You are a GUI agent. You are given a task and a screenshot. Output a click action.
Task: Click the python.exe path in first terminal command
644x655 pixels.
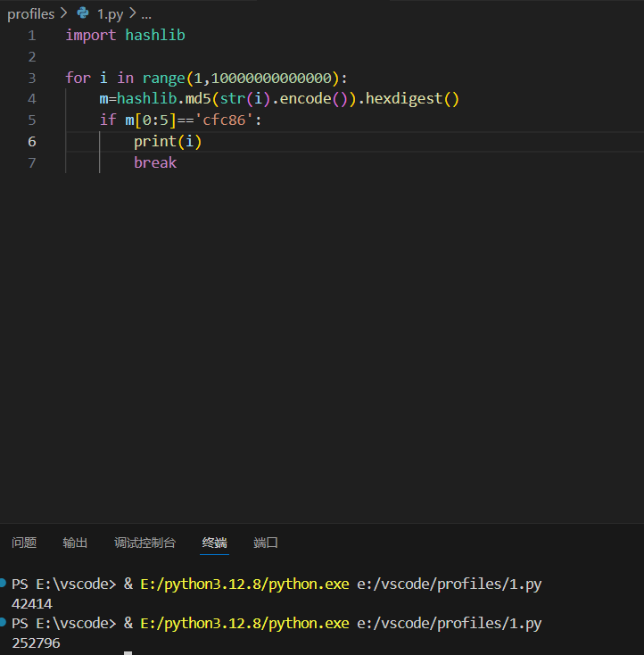[x=244, y=585]
